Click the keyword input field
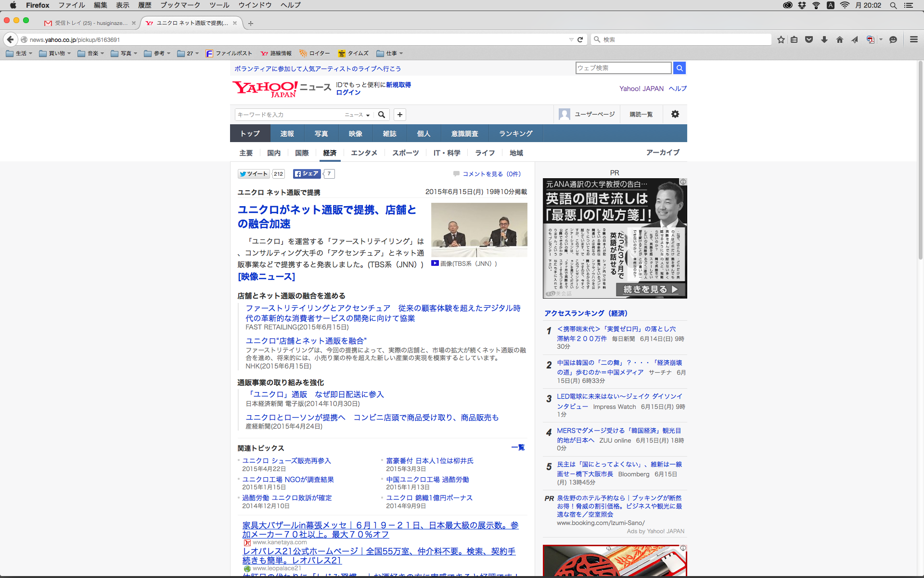The image size is (924, 578). [288, 115]
